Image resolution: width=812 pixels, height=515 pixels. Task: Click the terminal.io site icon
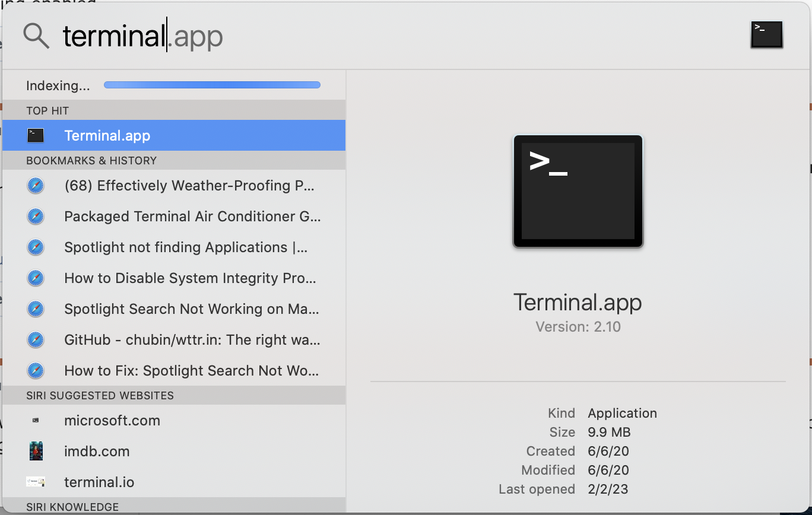36,482
